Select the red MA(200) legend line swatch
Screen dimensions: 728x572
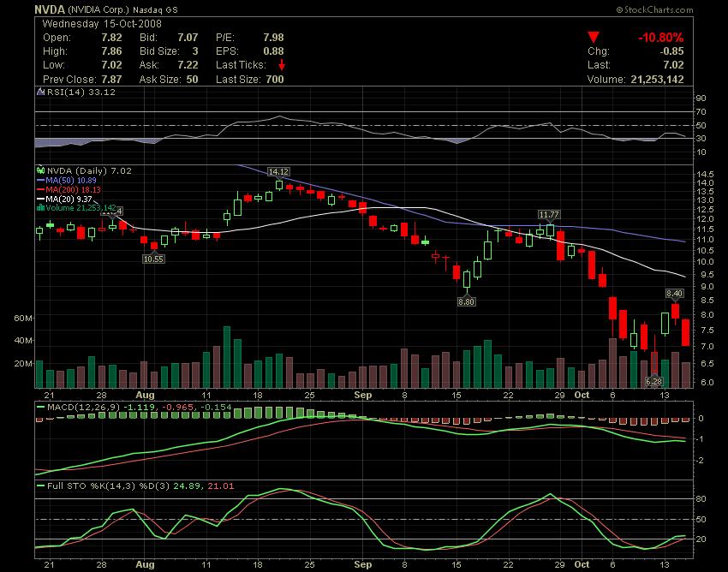coord(40,189)
